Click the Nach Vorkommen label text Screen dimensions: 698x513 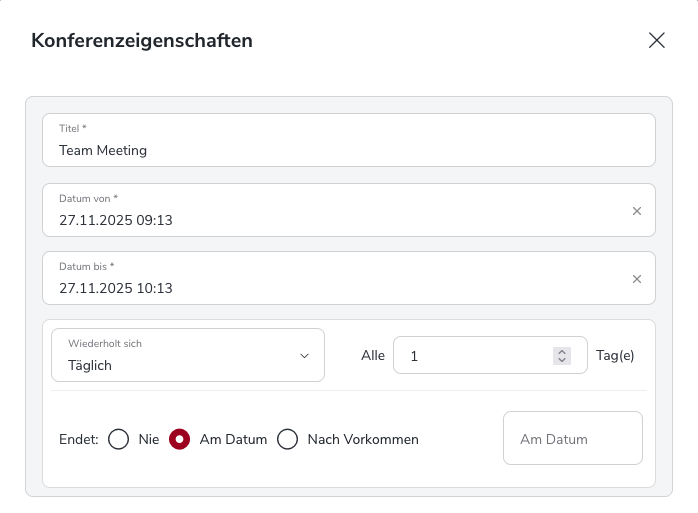(x=363, y=439)
